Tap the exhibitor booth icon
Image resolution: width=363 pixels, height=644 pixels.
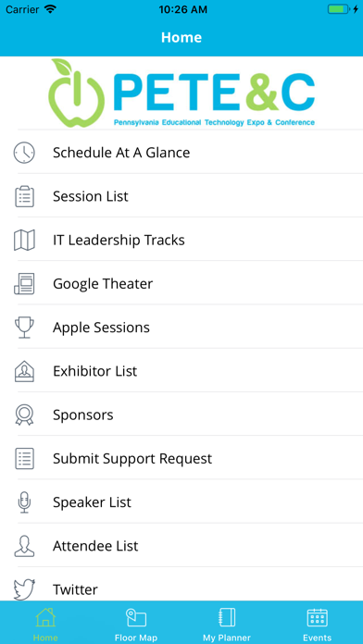click(x=24, y=371)
